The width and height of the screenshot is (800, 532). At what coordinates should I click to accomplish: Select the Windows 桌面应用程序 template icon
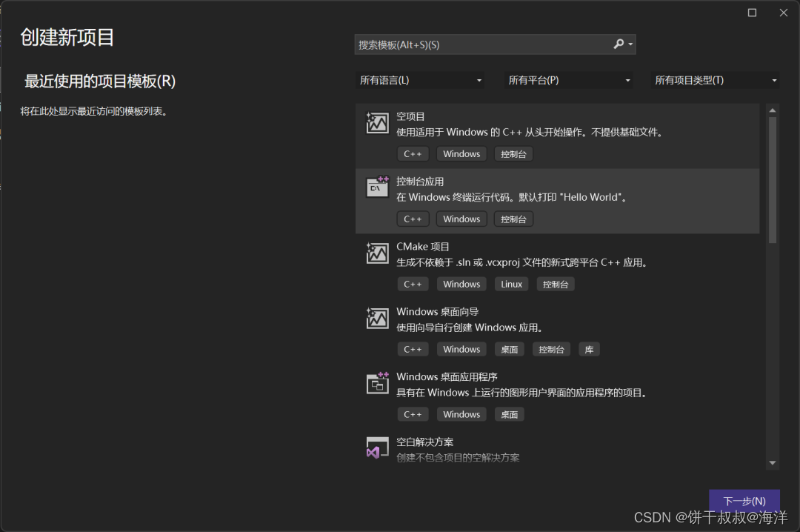click(x=377, y=383)
